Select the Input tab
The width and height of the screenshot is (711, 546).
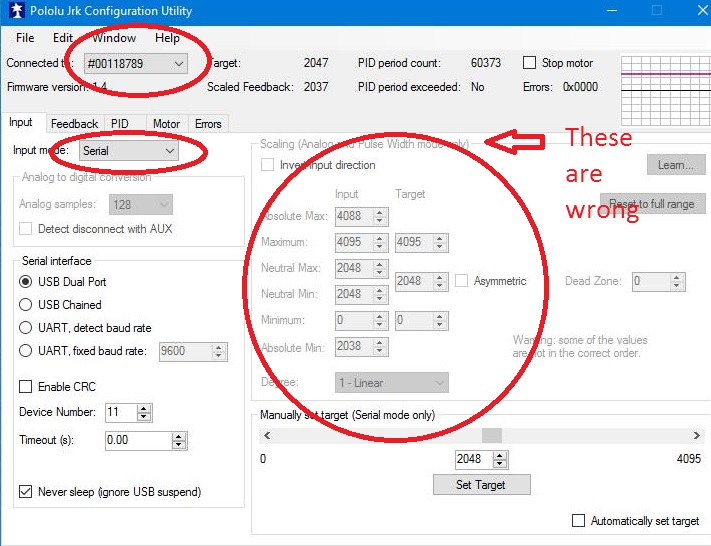[x=21, y=122]
